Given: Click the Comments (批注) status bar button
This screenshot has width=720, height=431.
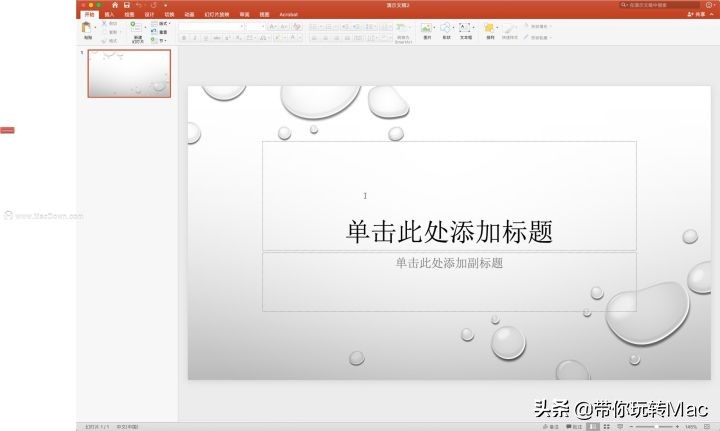Looking at the screenshot, I should click(574, 427).
